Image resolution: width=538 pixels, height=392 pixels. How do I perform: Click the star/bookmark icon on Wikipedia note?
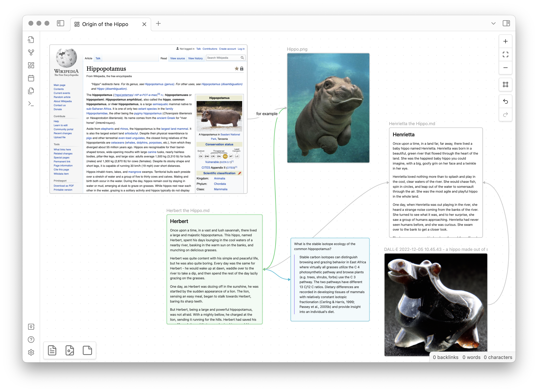236,70
